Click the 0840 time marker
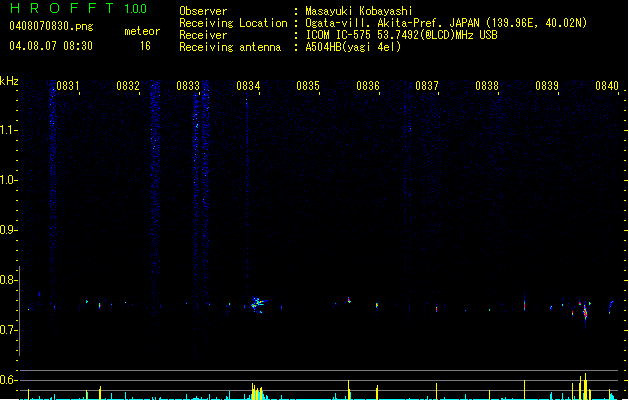This screenshot has height=400, width=629. coord(607,86)
